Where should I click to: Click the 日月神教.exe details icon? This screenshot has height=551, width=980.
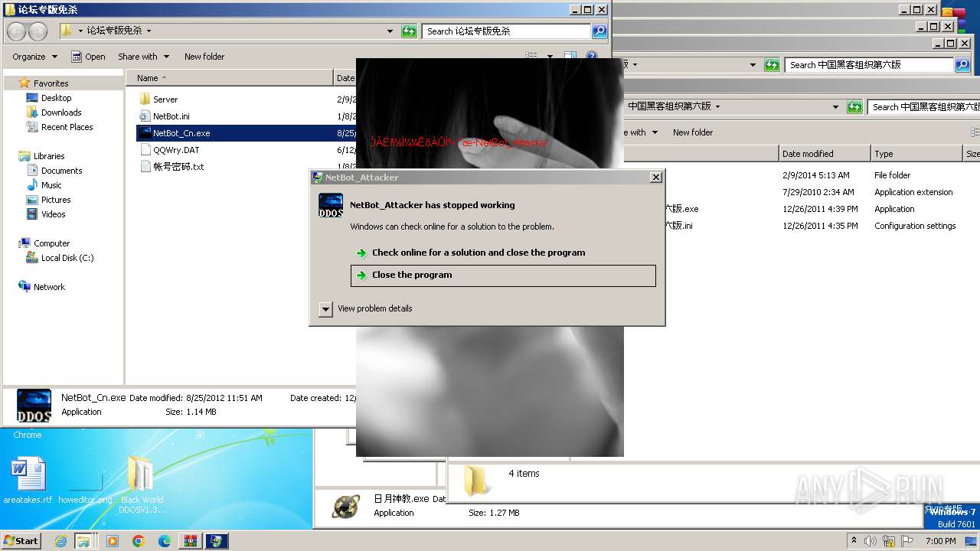pos(346,506)
